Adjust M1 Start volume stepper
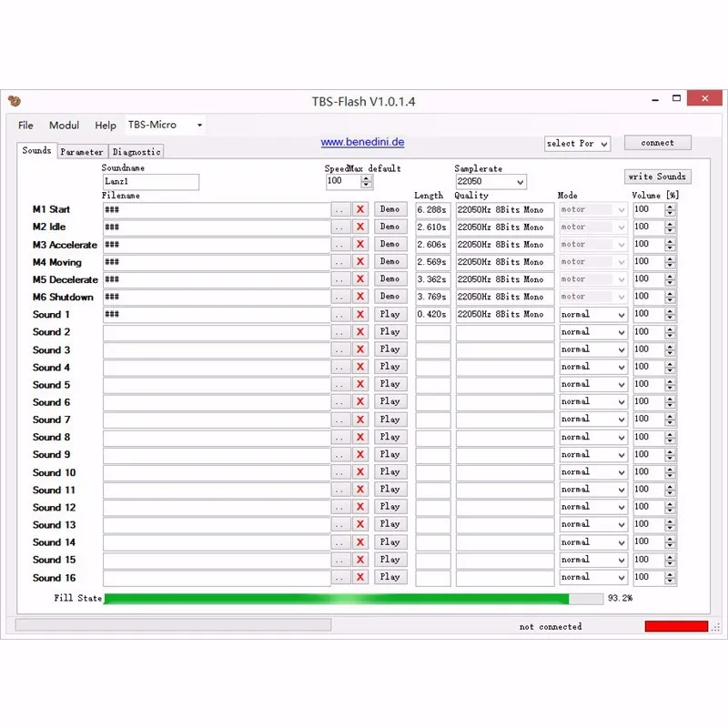This screenshot has height=728, width=728. pos(670,210)
